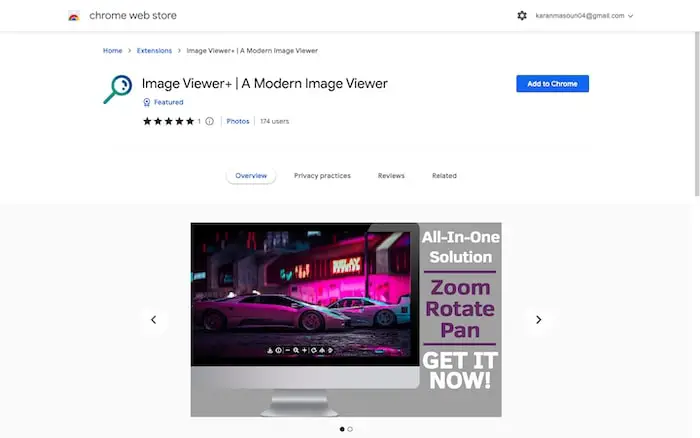Image resolution: width=700 pixels, height=438 pixels.
Task: Click the 'chrome web store' title text
Action: (133, 16)
